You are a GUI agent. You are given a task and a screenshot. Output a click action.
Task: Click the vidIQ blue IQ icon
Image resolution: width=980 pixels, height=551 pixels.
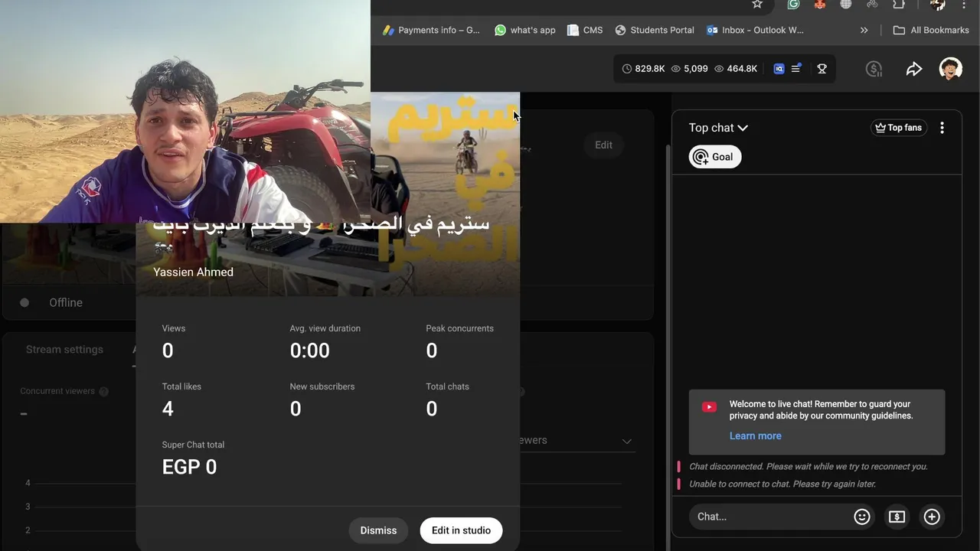point(779,69)
